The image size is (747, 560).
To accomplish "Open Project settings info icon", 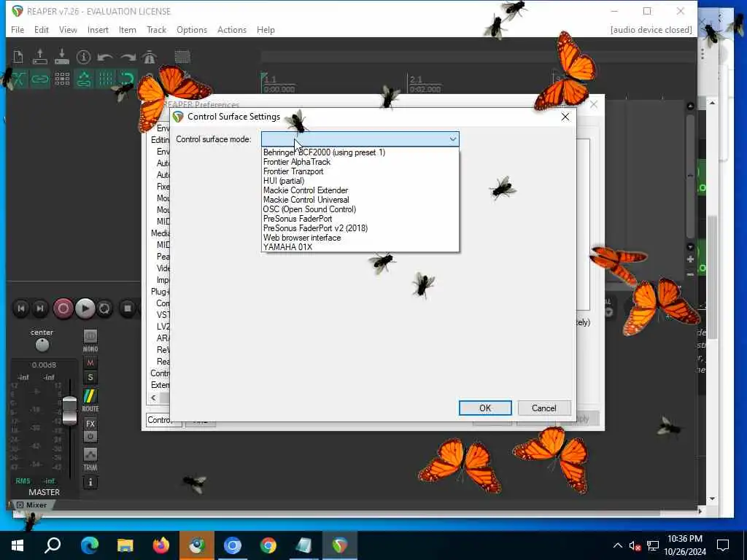I will click(83, 57).
